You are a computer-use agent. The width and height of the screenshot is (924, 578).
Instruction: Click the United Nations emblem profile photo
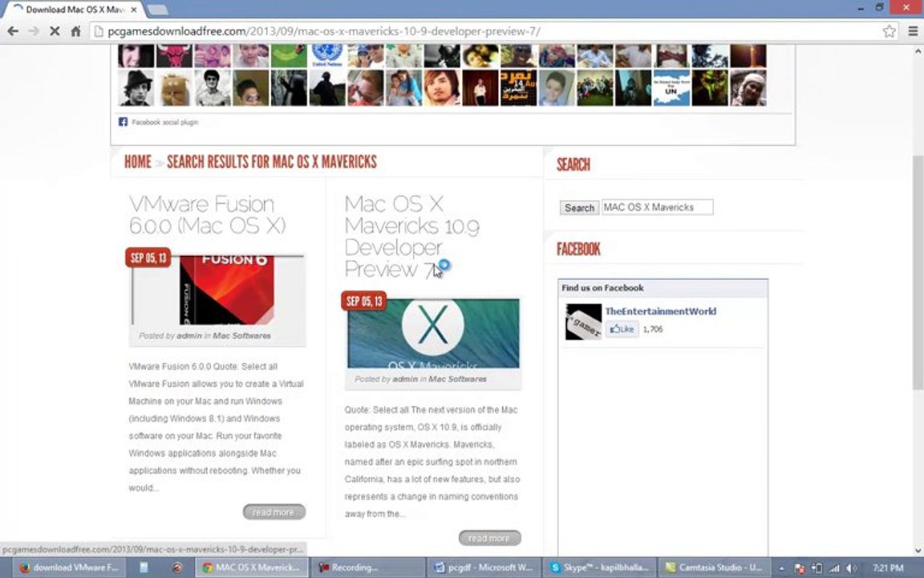point(327,57)
